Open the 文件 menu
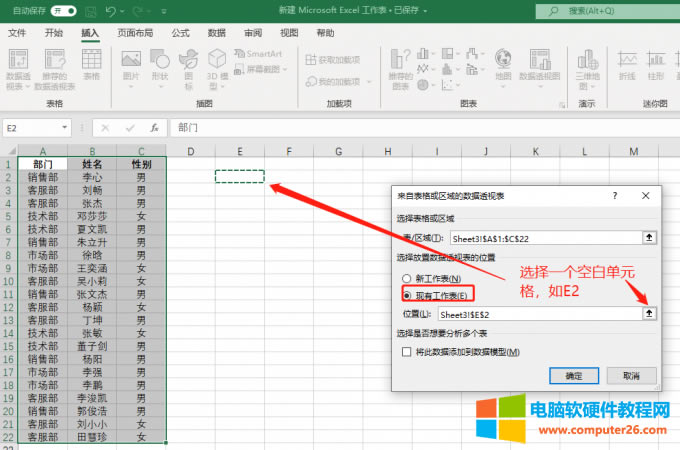Screen dimensions: 680x450 (17, 32)
